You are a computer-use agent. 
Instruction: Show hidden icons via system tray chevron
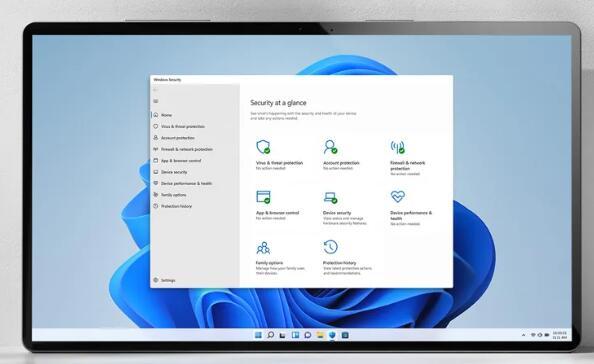tap(524, 335)
